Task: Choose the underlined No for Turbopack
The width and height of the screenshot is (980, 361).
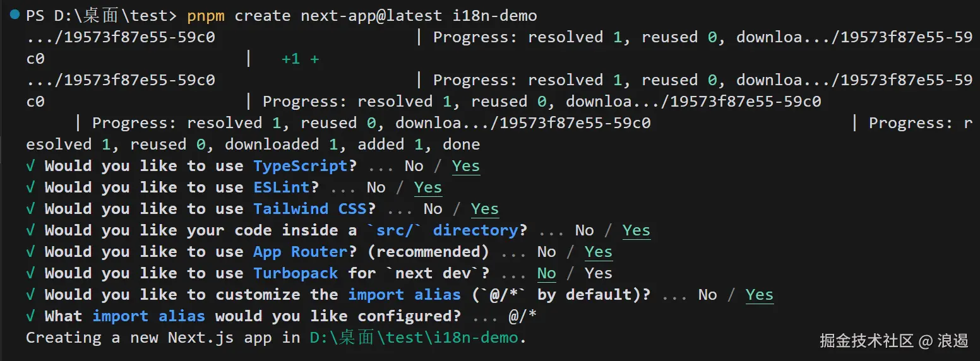Action: pyautogui.click(x=546, y=273)
